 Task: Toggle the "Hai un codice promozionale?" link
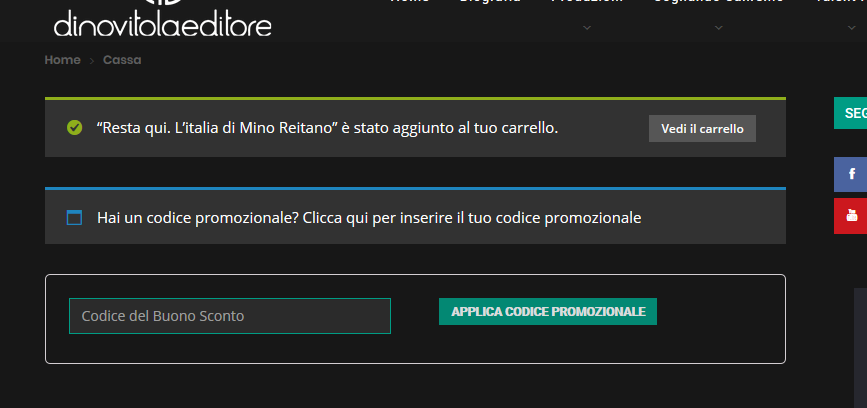[x=369, y=218]
